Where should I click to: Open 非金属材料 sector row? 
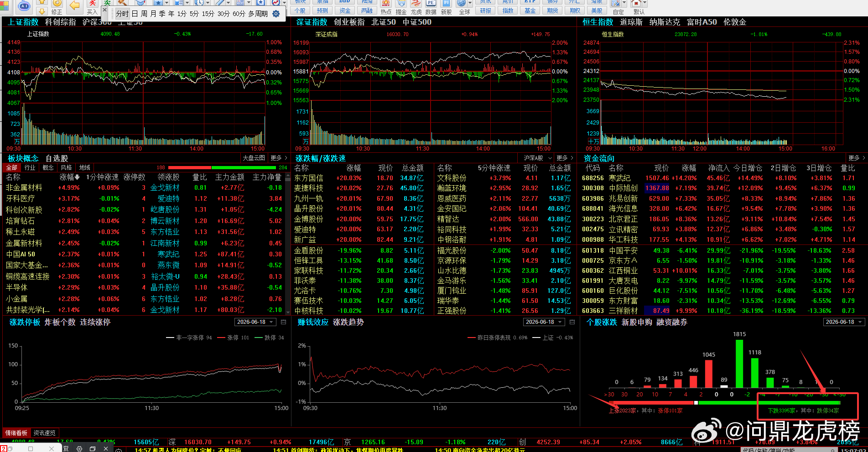[x=145, y=187]
